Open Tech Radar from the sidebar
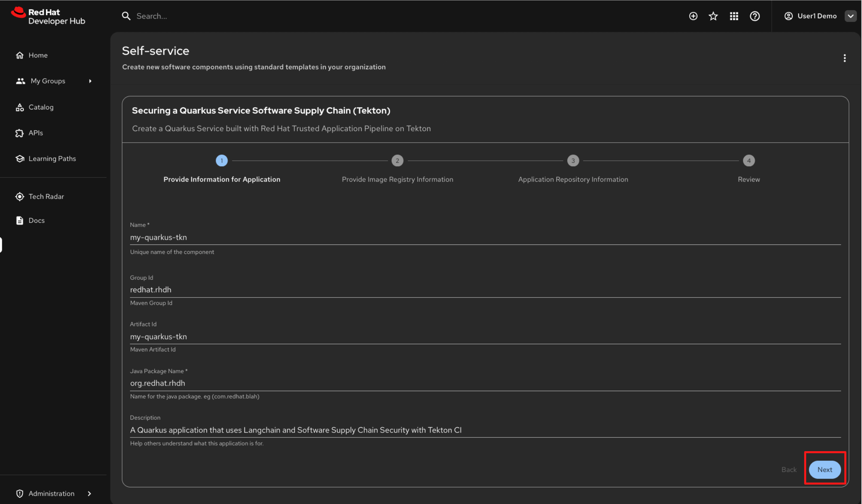 pos(46,197)
